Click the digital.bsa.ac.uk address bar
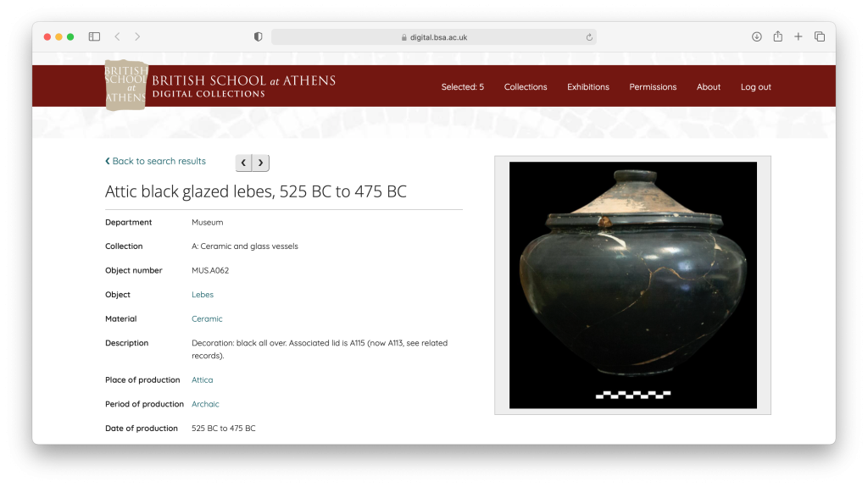This screenshot has height=487, width=868. [x=433, y=37]
